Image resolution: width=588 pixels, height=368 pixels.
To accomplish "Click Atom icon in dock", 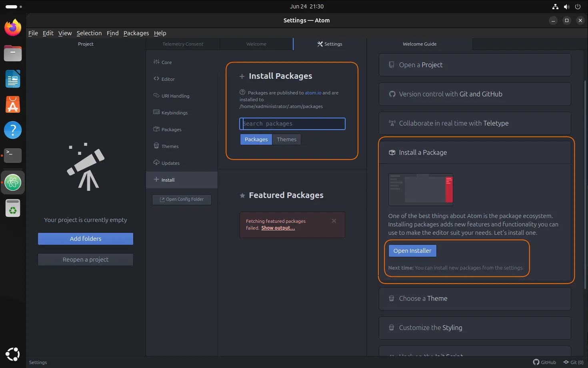I will click(13, 182).
